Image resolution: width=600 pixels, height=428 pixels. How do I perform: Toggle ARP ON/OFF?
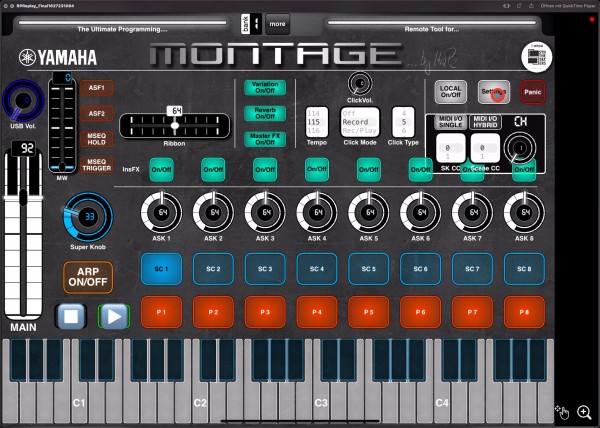tap(88, 277)
